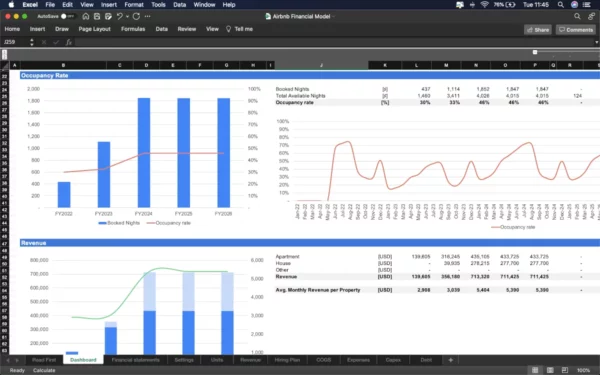Click inside the formula bar

[334, 42]
